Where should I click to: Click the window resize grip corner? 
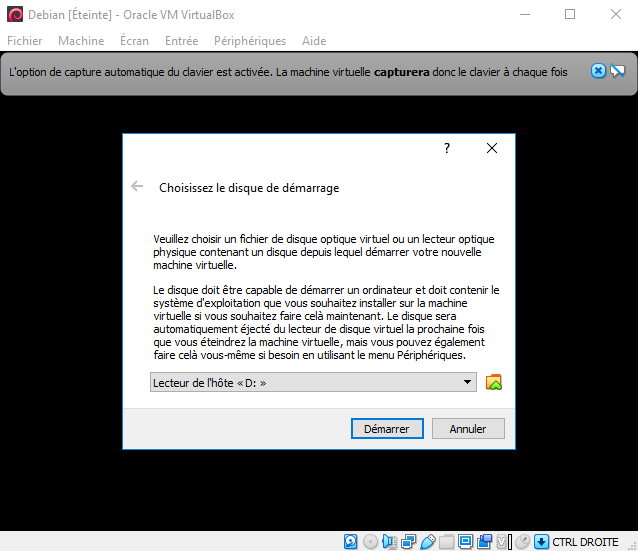pyautogui.click(x=633, y=546)
